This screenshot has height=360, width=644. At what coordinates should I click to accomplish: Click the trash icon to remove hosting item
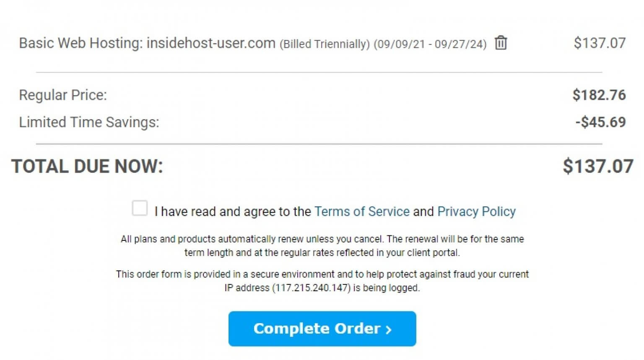click(501, 43)
